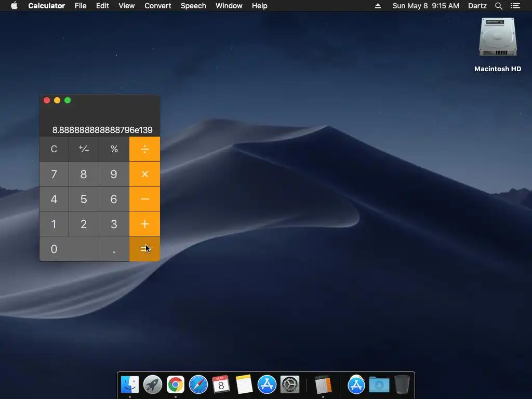Open Calendar from the Dock

221,384
